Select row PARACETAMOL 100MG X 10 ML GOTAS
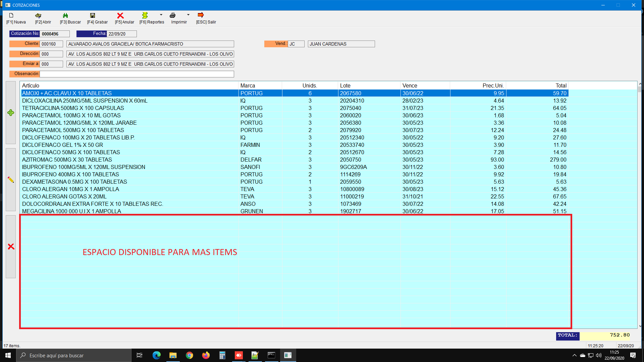The image size is (644, 362). click(295, 115)
